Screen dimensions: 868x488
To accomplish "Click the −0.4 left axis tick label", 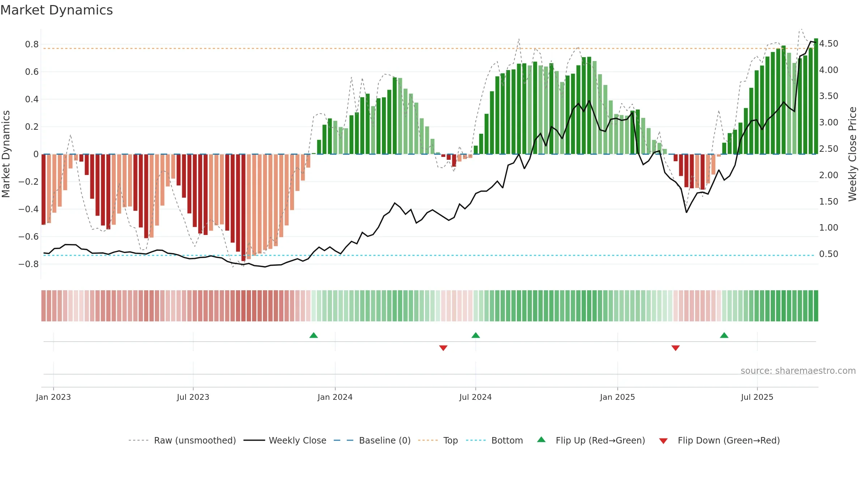I will tap(29, 209).
